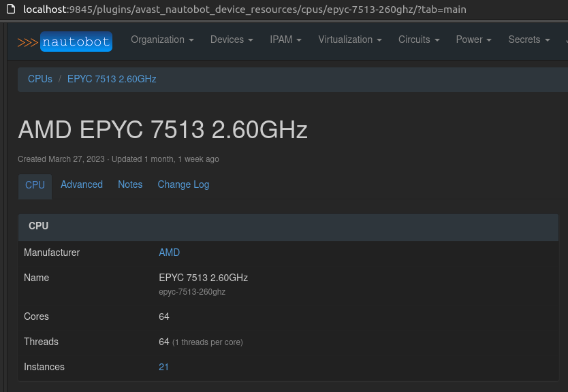Open the Circuits dropdown

pyautogui.click(x=419, y=39)
